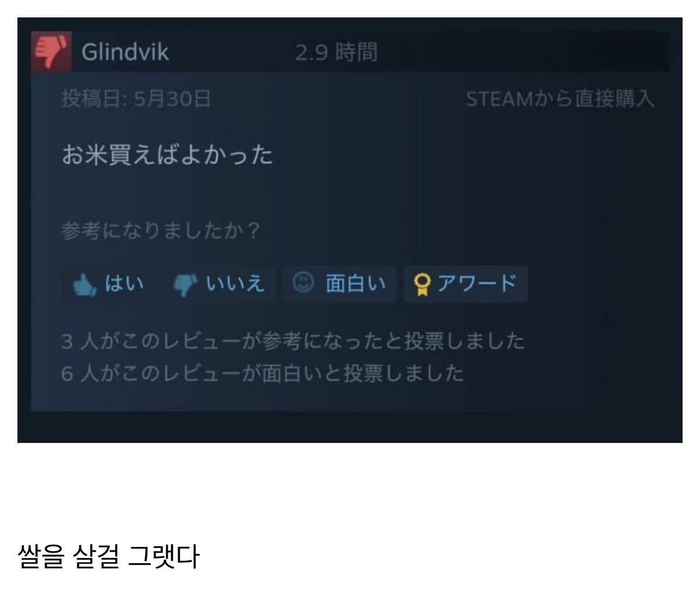Select the review text お米買えばよかった
The height and width of the screenshot is (591, 700).
[x=167, y=154]
